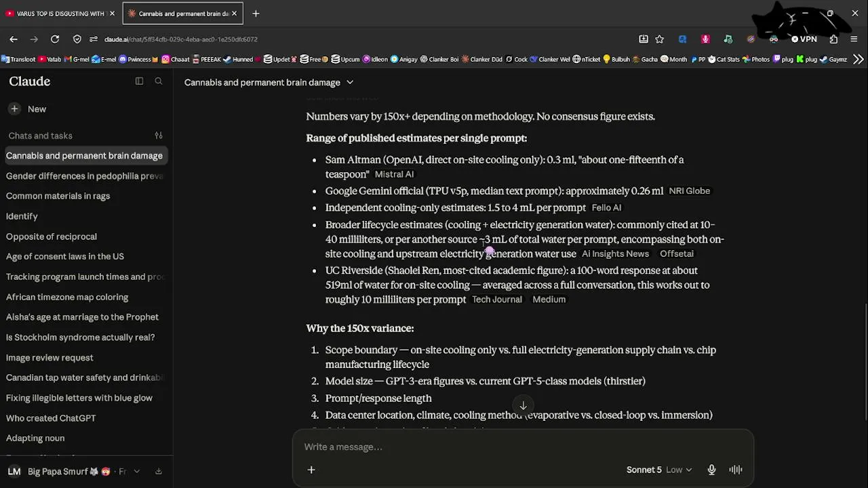Open the Big Papa Smurf account menu
Image resolution: width=868 pixels, height=488 pixels.
click(74, 472)
